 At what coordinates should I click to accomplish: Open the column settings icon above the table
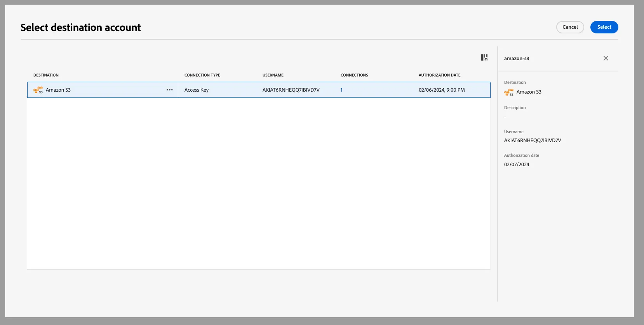pyautogui.click(x=484, y=57)
